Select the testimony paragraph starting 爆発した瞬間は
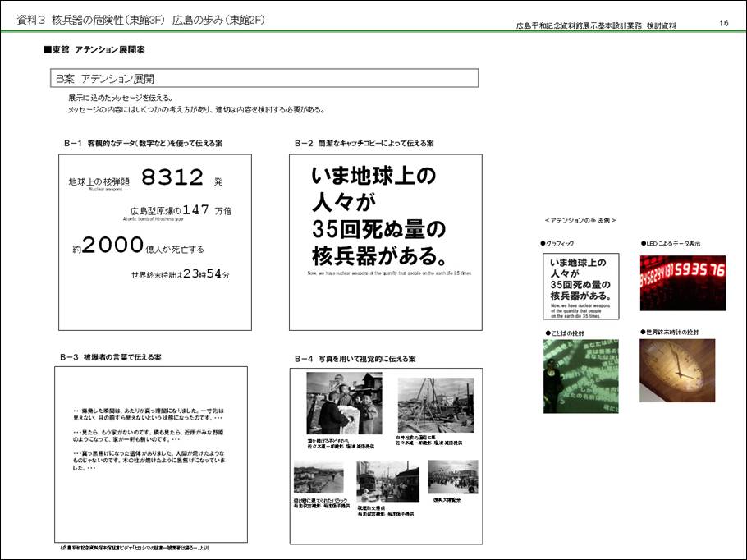Image resolution: width=747 pixels, height=560 pixels. 148,414
